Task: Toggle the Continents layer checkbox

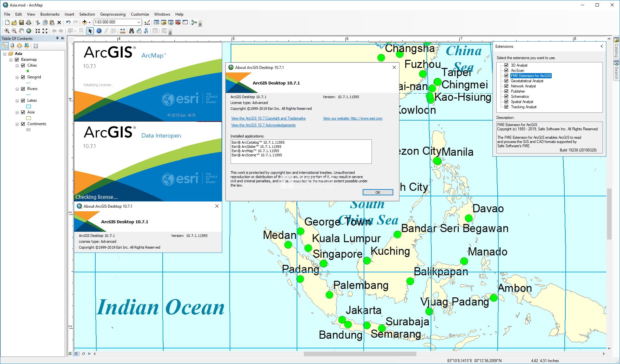Action: tap(23, 124)
